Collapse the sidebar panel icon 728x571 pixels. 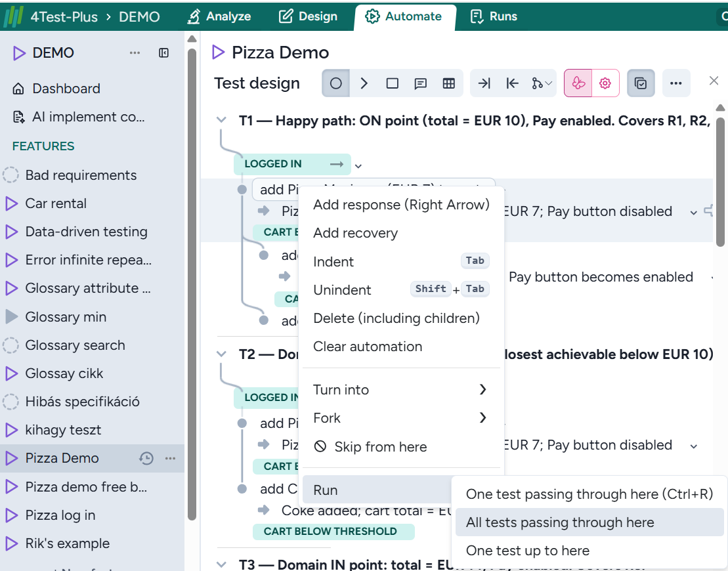163,53
